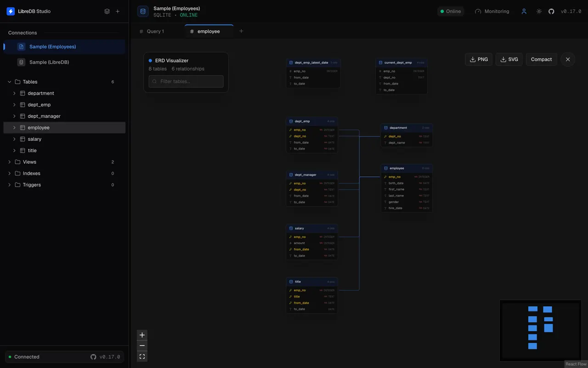This screenshot has height=368, width=588.
Task: Expand the dept_emp table chevron
Action: pos(14,105)
